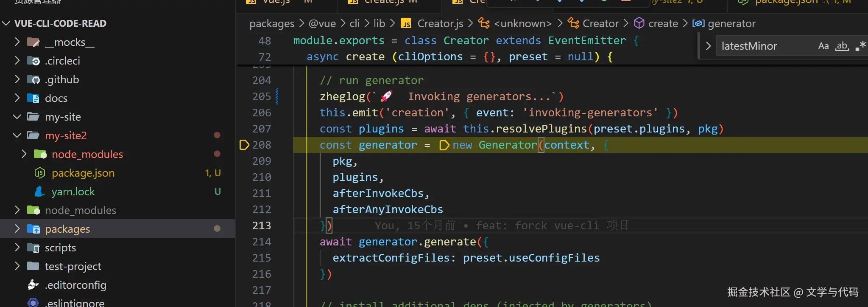Click useConfigFiles on line 215
Screen dimensions: 868x307
[x=554, y=258]
